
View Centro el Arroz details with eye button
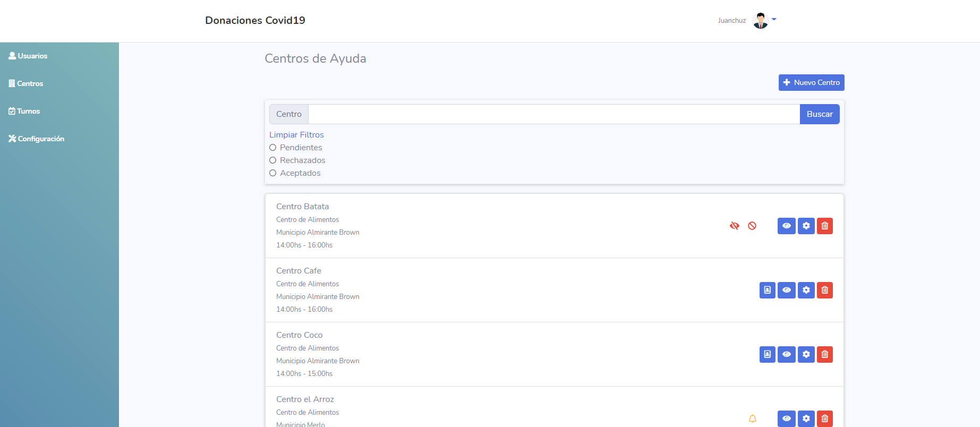pos(787,419)
